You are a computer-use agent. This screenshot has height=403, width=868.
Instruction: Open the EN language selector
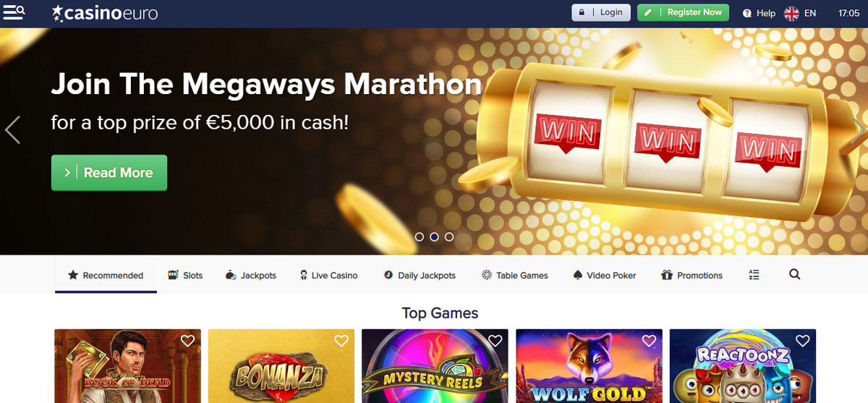tap(810, 13)
